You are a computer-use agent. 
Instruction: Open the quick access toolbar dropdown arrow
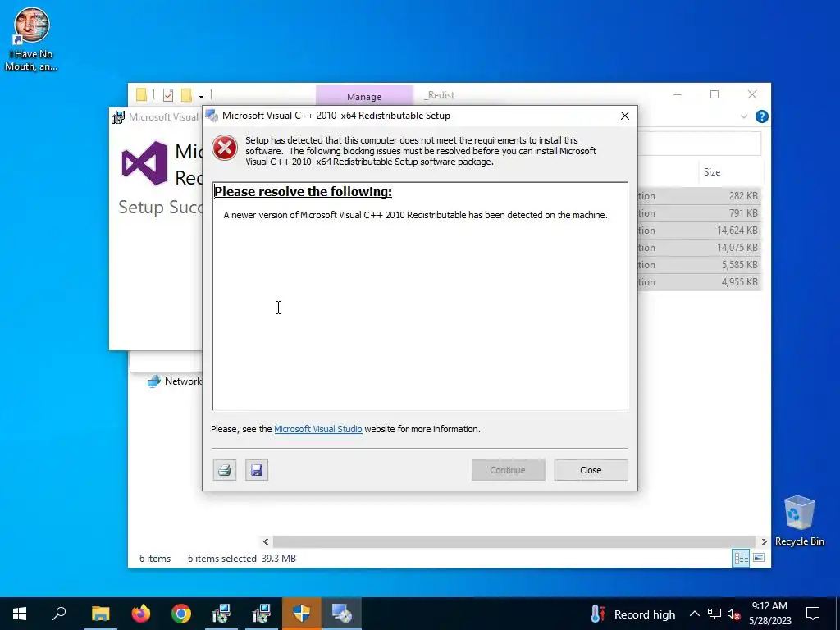coord(202,96)
